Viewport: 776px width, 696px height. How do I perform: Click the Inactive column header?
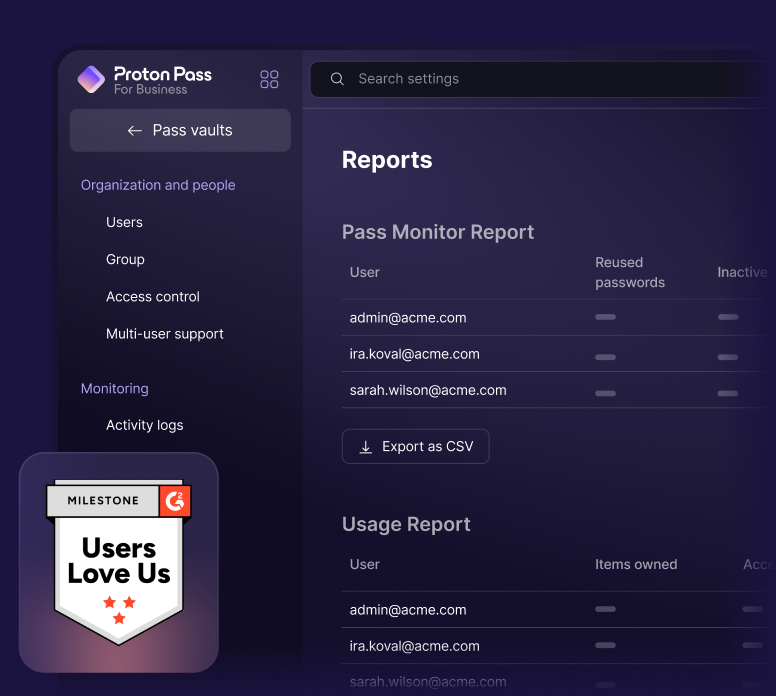742,272
